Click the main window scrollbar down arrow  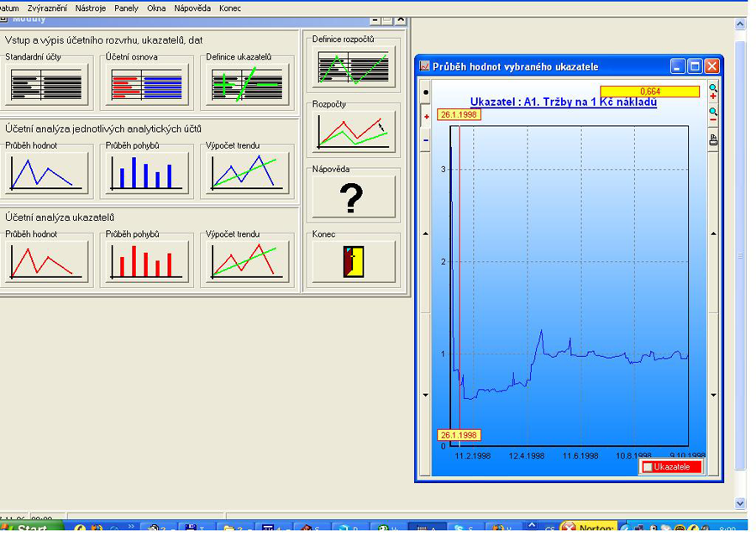[x=740, y=503]
